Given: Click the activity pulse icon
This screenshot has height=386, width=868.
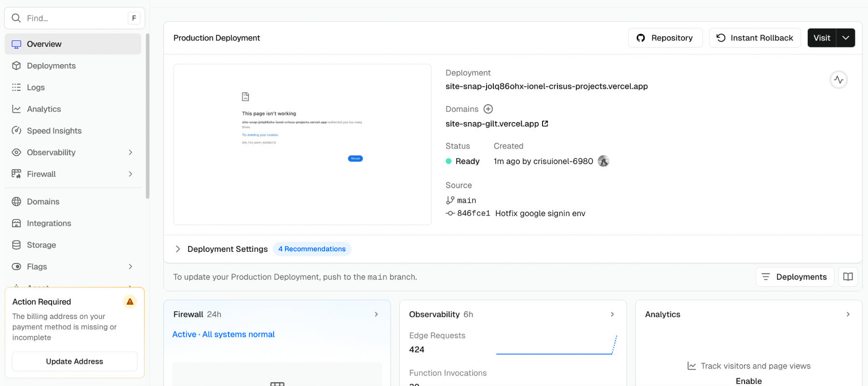Looking at the screenshot, I should pyautogui.click(x=839, y=80).
